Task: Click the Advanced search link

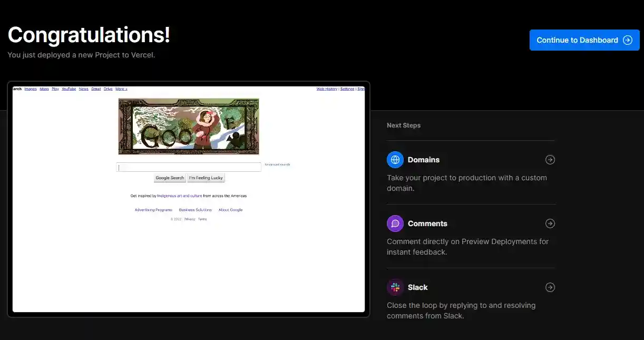Action: click(277, 165)
